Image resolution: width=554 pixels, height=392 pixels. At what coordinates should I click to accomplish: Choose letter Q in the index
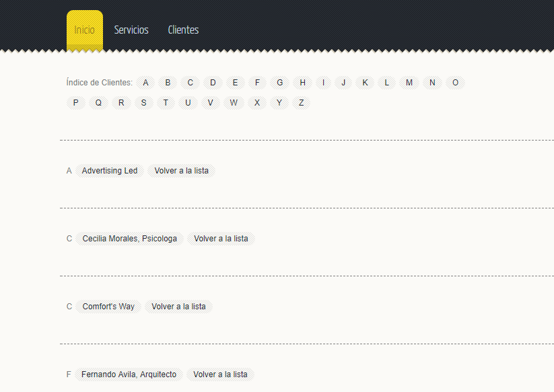tap(98, 103)
